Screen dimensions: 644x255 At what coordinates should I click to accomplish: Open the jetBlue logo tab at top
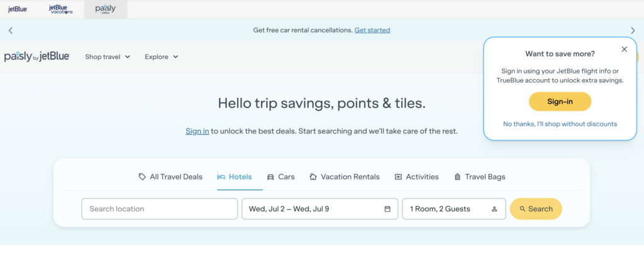18,9
